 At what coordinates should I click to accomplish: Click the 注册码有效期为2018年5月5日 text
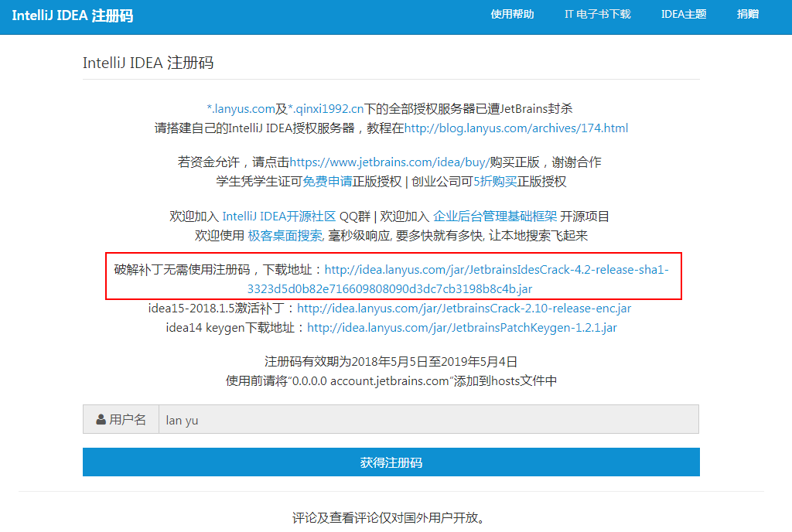[391, 361]
